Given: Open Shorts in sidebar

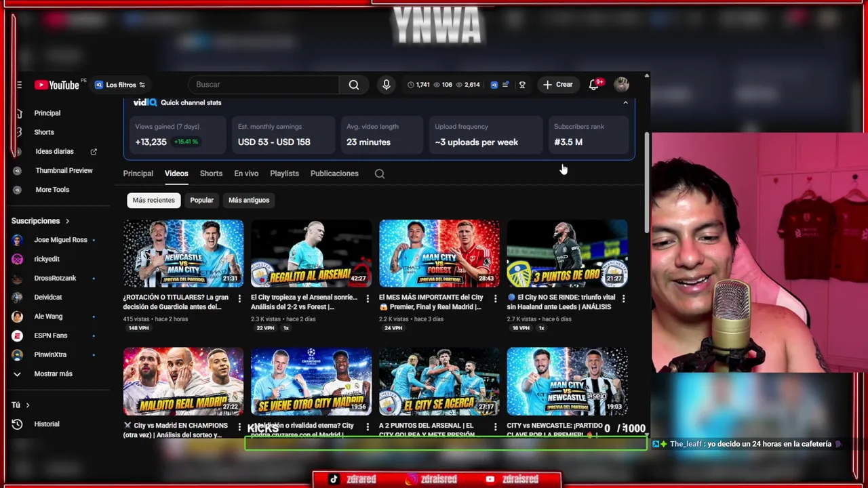Looking at the screenshot, I should tap(44, 132).
